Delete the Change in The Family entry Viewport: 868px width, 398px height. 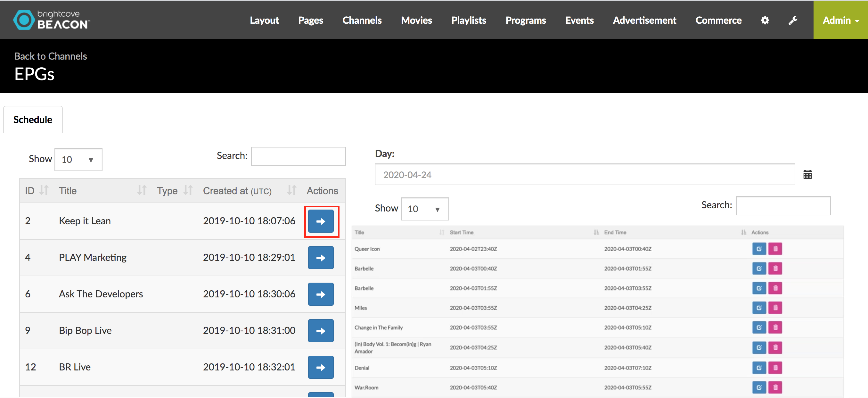pos(775,327)
